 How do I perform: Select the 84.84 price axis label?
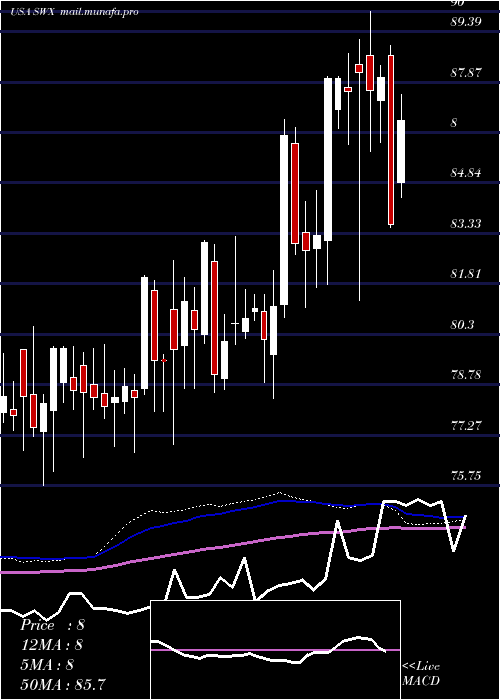click(x=466, y=172)
